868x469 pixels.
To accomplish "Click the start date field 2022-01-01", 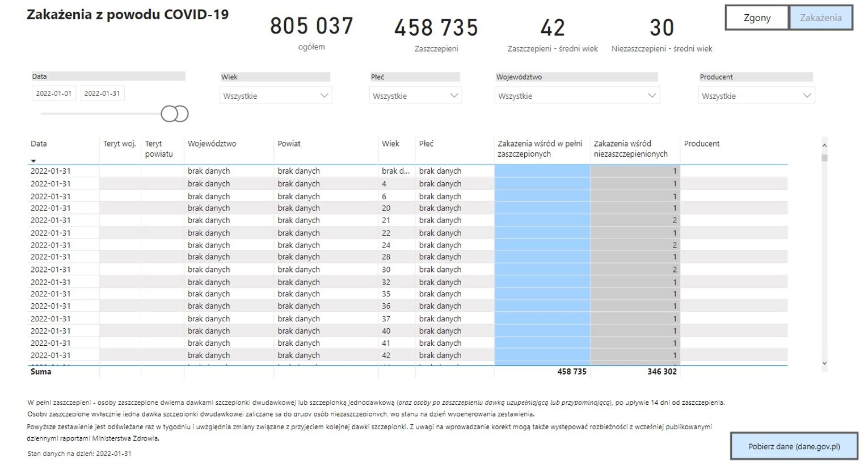I will [54, 94].
